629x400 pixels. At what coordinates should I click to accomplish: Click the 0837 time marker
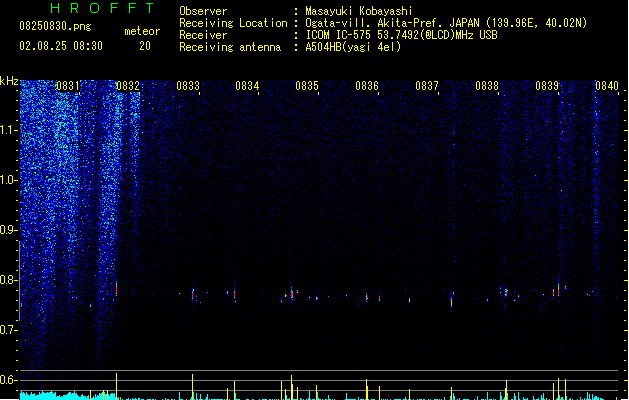(x=427, y=85)
